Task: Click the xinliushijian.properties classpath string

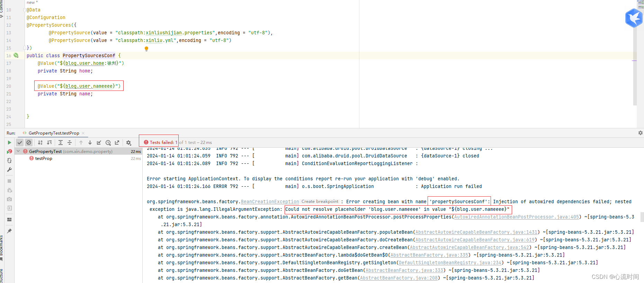Action: 165,33
